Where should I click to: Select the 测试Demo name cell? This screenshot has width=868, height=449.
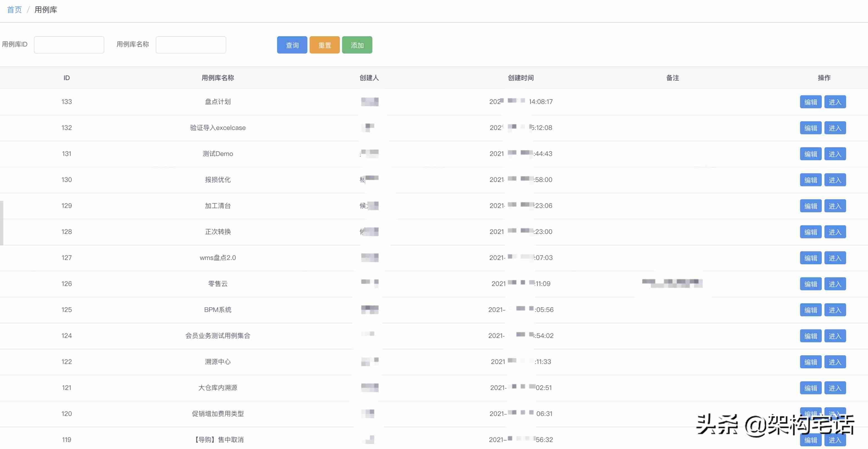coord(218,153)
